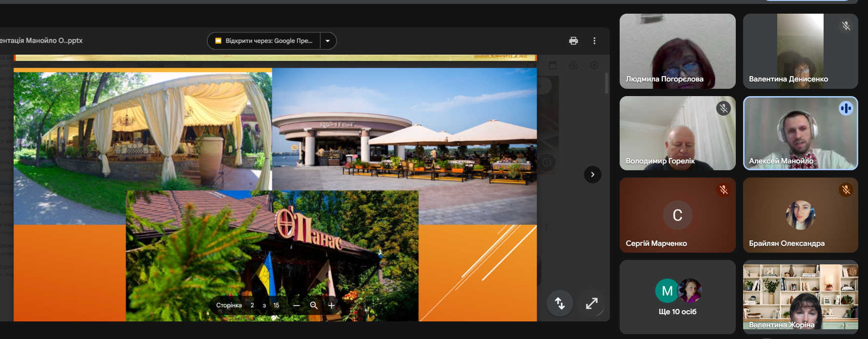This screenshot has height=339, width=868.
Task: Click the page number input field
Action: 252,305
